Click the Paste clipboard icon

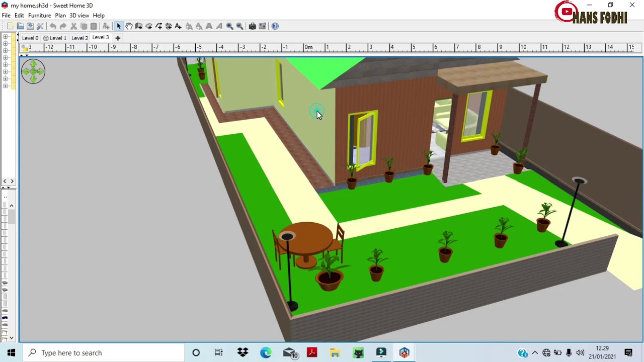point(94,26)
